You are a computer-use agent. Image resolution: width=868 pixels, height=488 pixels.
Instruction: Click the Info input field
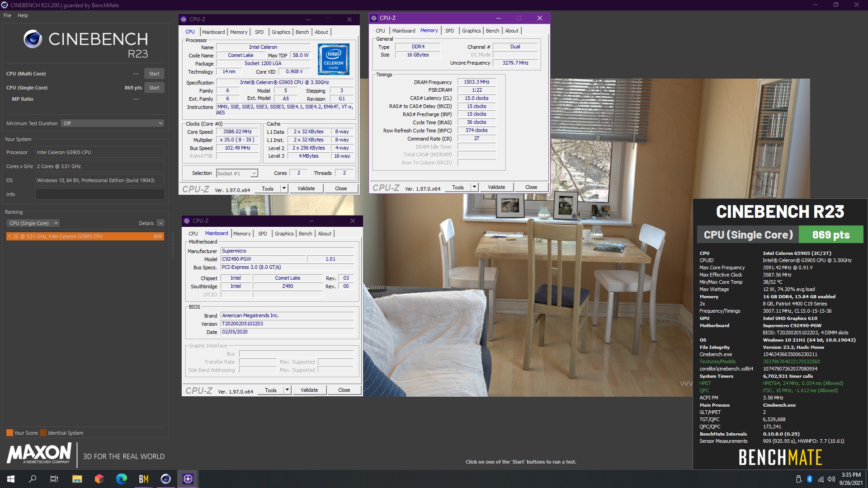tap(100, 194)
